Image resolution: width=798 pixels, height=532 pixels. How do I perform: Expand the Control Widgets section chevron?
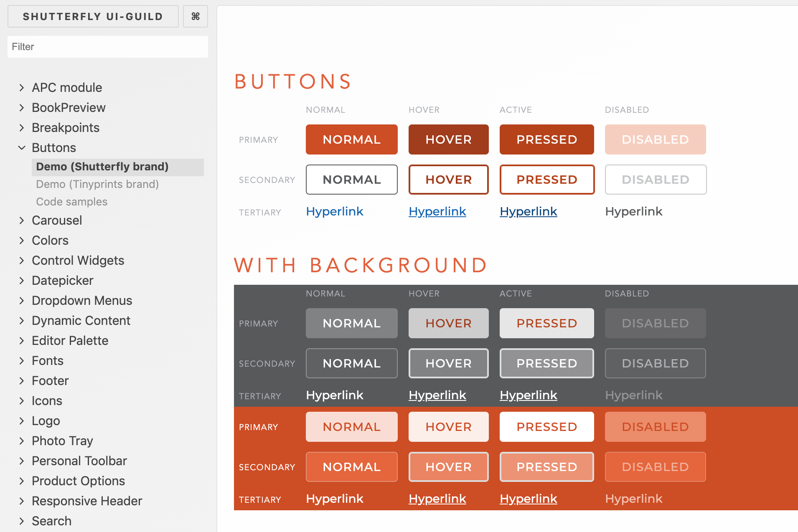tap(22, 261)
